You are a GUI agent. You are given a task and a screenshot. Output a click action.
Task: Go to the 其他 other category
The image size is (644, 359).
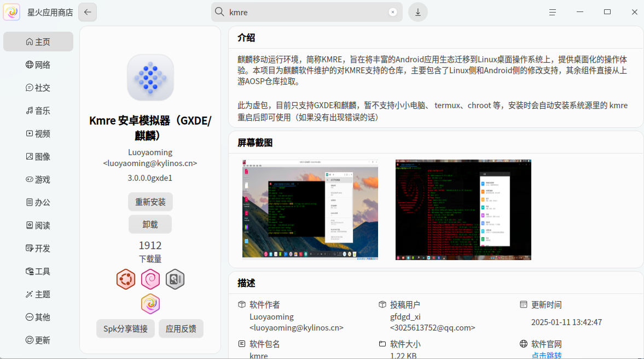pos(38,317)
